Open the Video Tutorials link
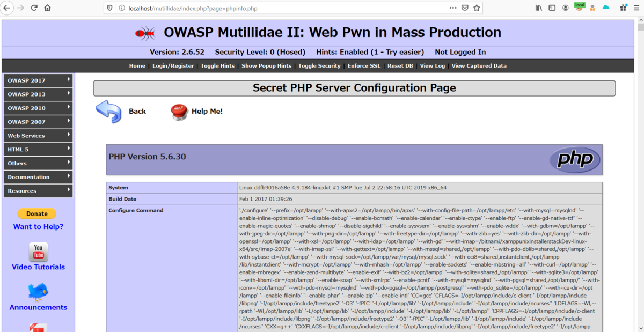This screenshot has width=644, height=332. (x=38, y=267)
